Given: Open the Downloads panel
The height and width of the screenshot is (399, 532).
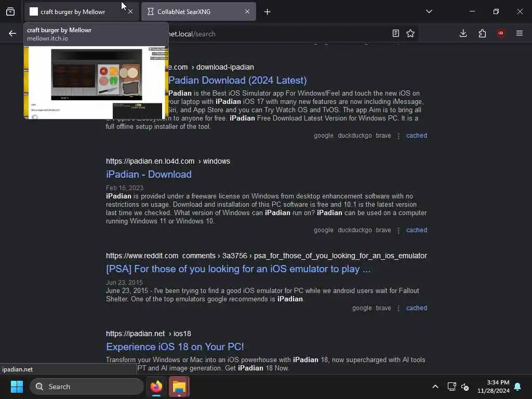Looking at the screenshot, I should [463, 33].
